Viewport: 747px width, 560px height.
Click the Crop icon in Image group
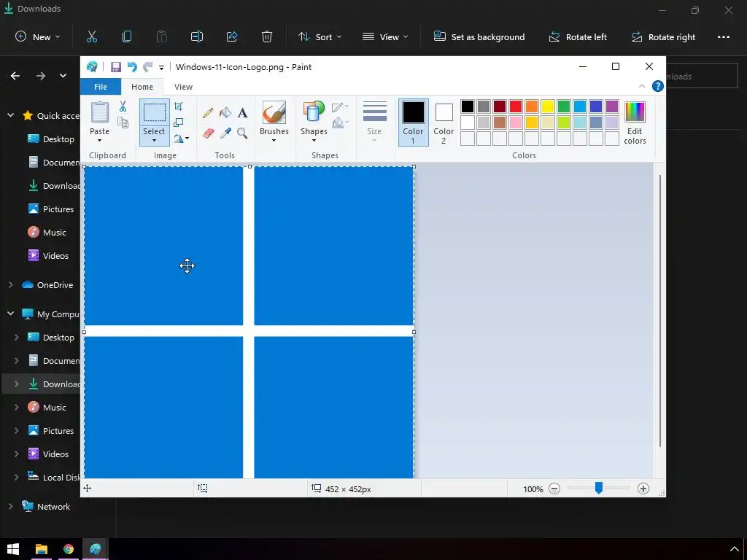pyautogui.click(x=179, y=106)
